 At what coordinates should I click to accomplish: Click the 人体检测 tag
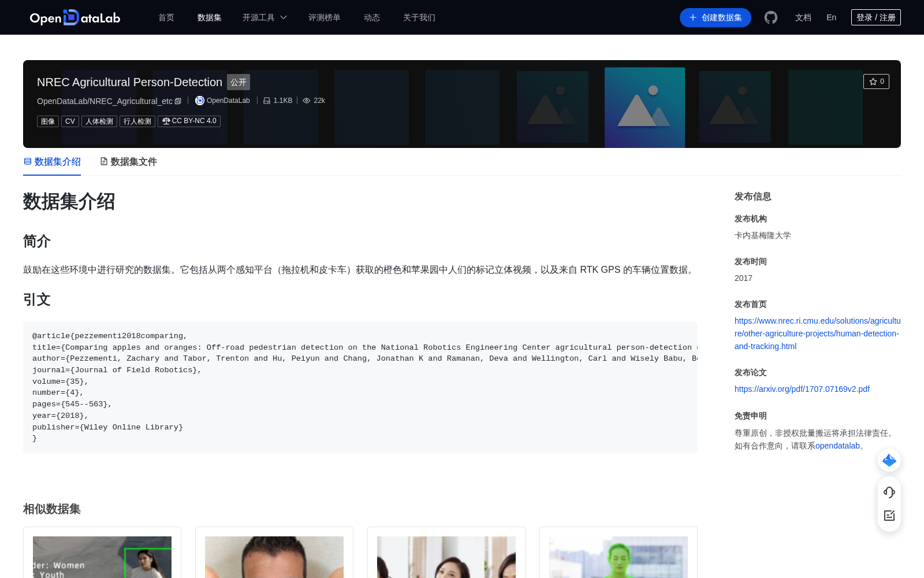pos(99,121)
